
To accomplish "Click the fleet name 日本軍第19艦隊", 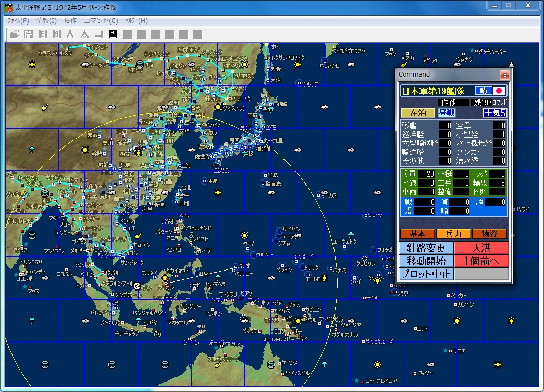I will point(432,91).
